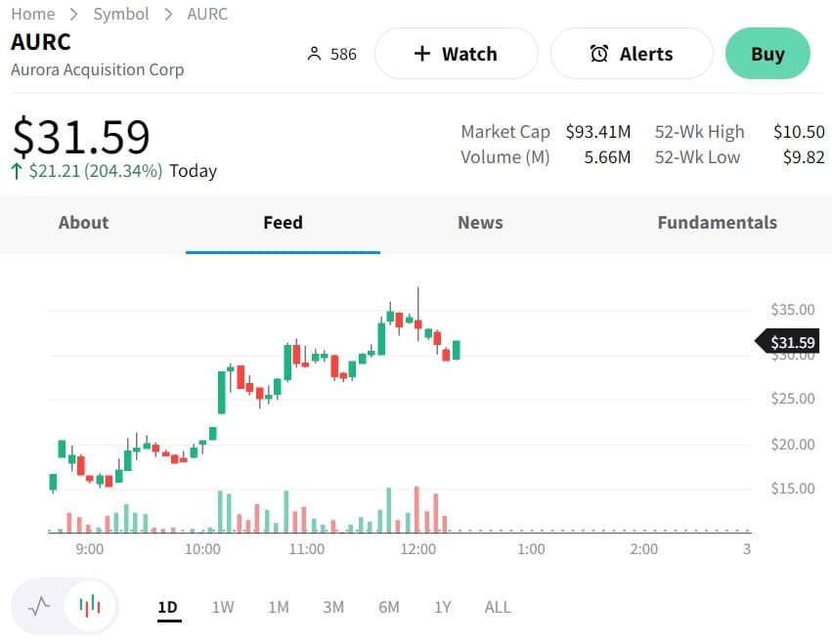Go to Home breadcrumb link
This screenshot has width=832, height=644.
33,14
